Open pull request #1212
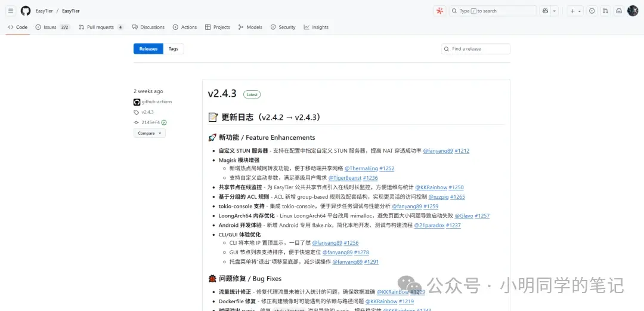 point(462,151)
